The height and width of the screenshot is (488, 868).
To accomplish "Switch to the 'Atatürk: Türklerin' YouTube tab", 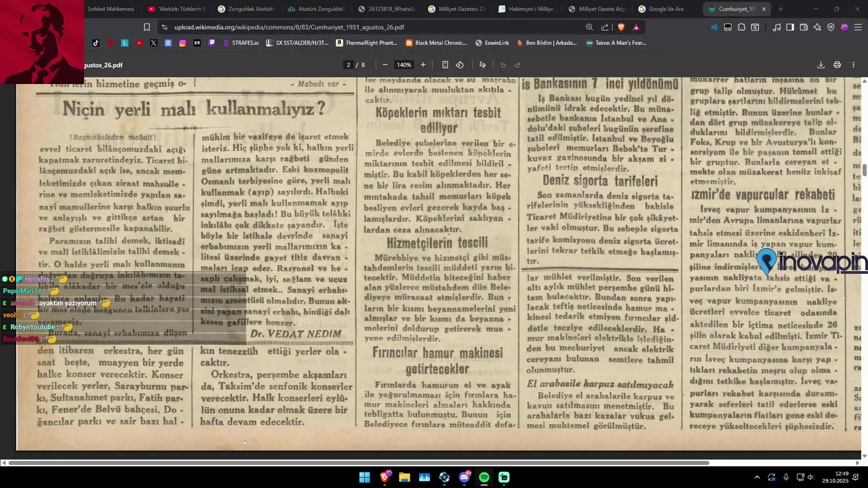I will pos(175,9).
